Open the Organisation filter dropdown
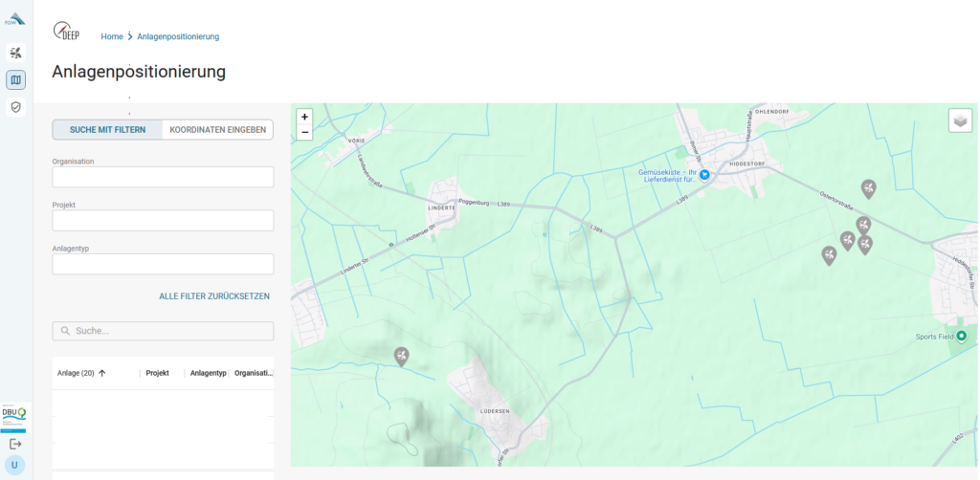 click(x=163, y=177)
